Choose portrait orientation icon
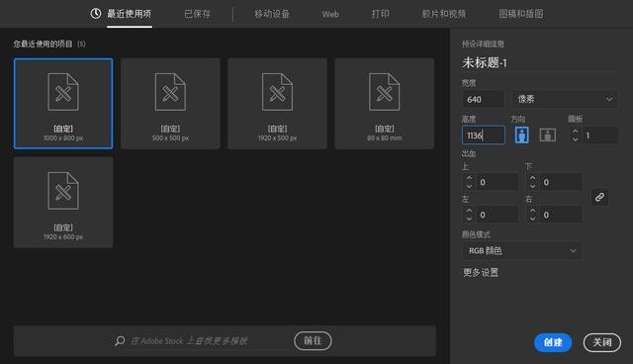The image size is (633, 364). (521, 135)
